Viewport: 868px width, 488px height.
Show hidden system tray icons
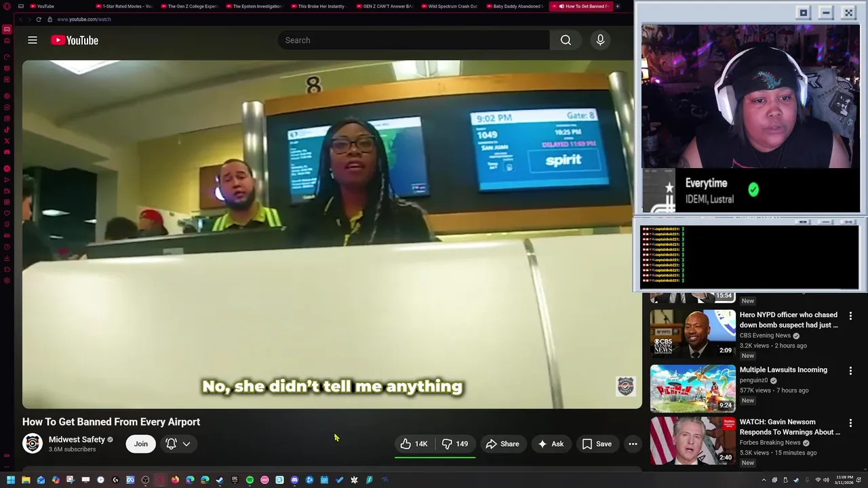pyautogui.click(x=764, y=480)
